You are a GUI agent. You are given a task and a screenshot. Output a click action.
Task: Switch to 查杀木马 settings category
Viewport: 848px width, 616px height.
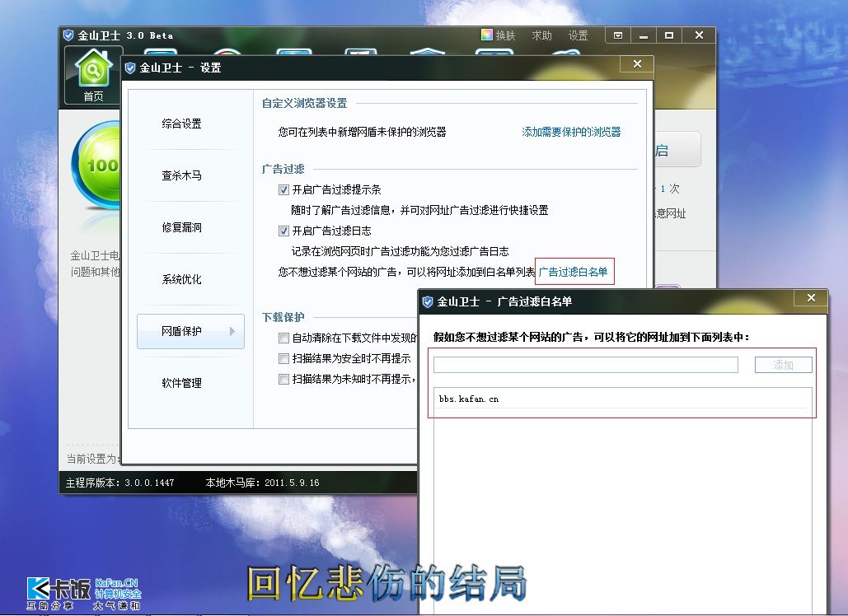tap(181, 175)
